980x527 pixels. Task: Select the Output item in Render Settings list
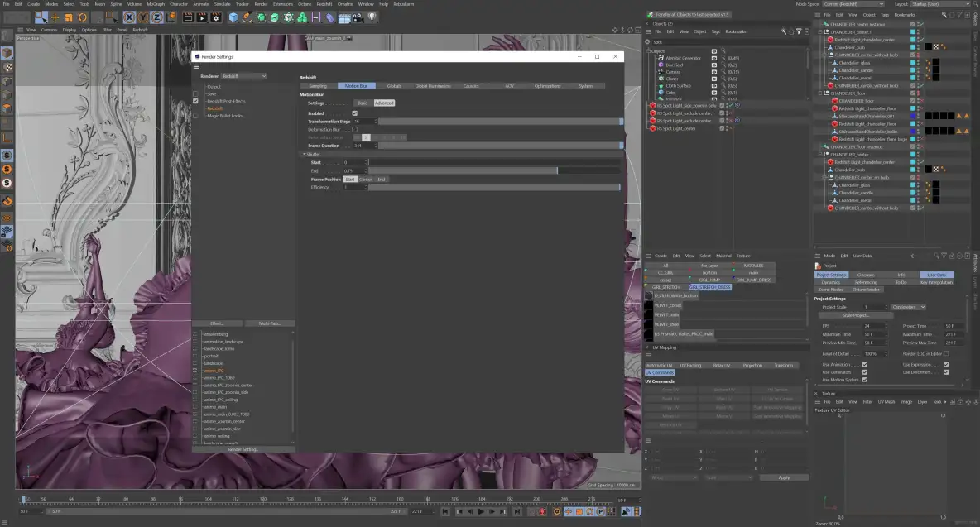click(214, 87)
